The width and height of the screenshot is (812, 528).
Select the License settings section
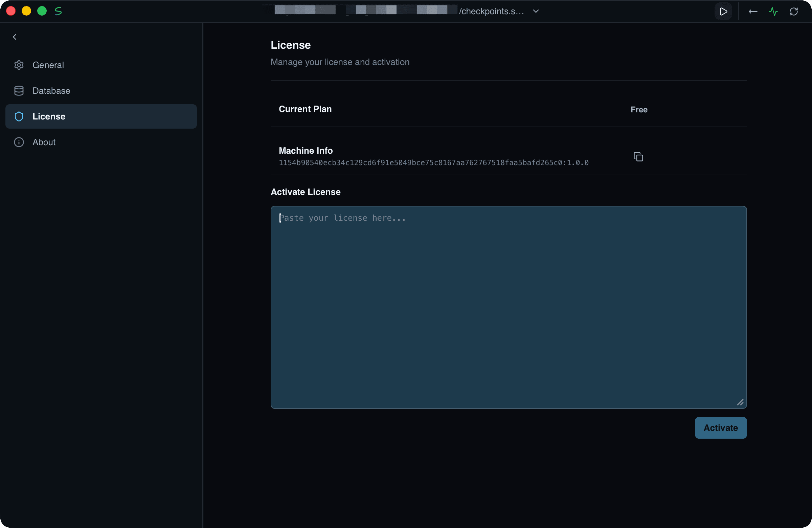pyautogui.click(x=101, y=116)
